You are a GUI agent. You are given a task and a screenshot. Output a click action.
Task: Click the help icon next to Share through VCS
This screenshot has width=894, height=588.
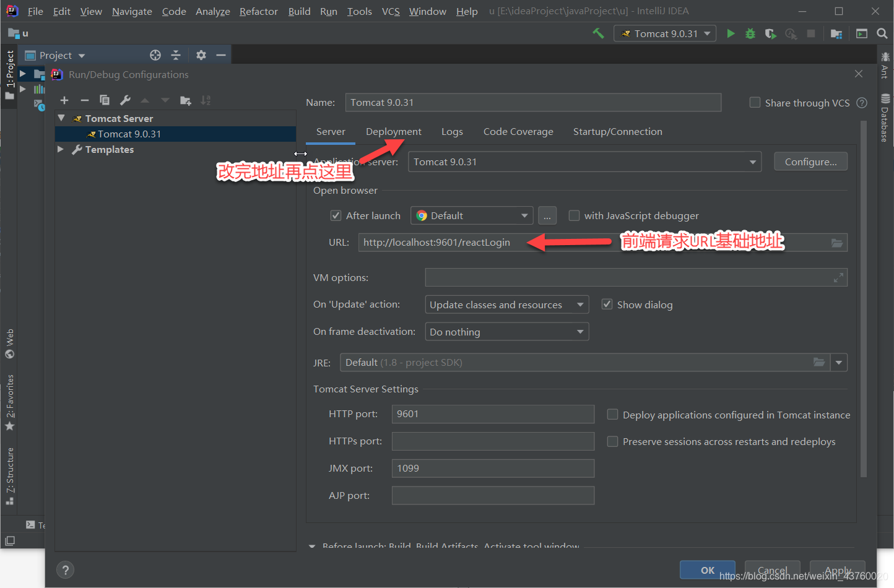pyautogui.click(x=862, y=103)
